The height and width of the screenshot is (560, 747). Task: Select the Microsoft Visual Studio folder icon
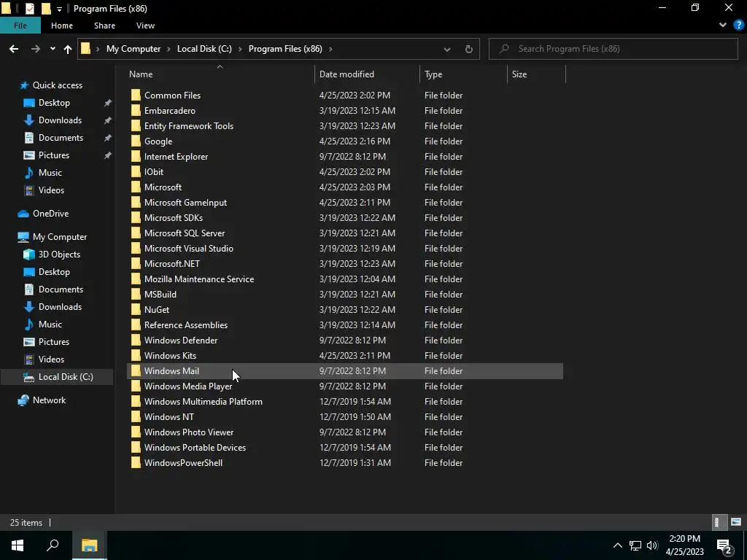pos(136,249)
